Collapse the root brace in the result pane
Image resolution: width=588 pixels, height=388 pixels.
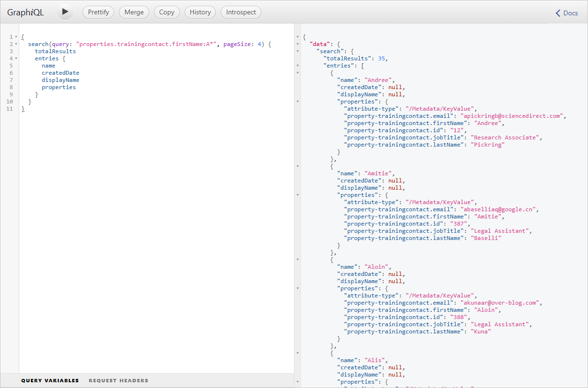[x=297, y=37]
